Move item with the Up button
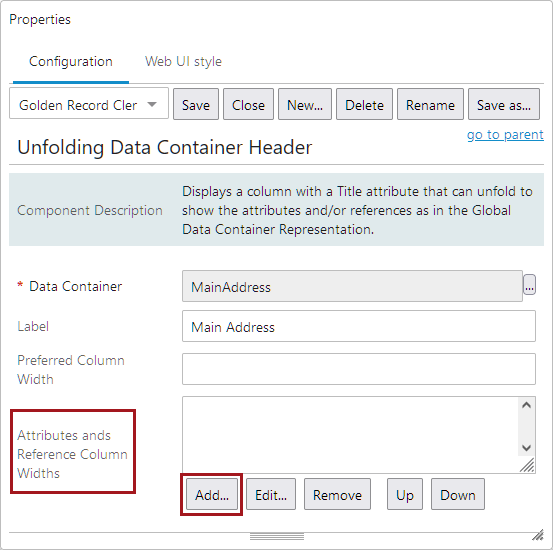 tap(405, 495)
